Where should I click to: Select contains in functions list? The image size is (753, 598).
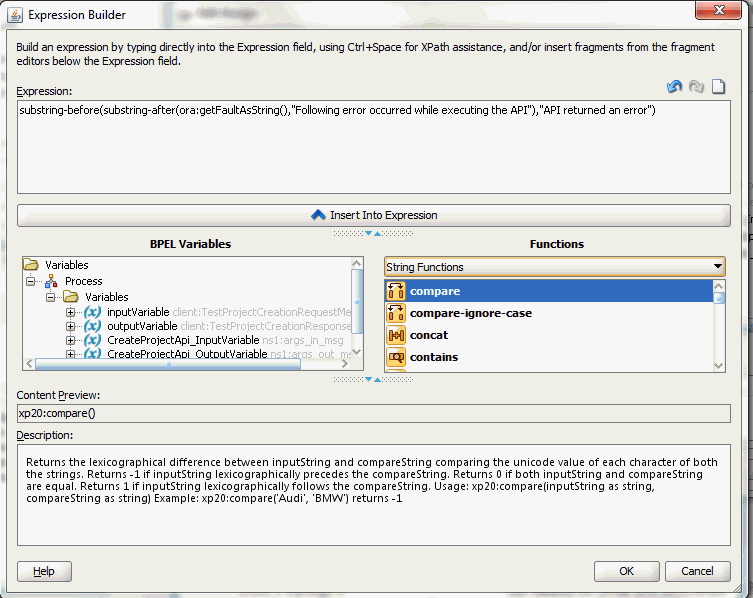point(549,357)
